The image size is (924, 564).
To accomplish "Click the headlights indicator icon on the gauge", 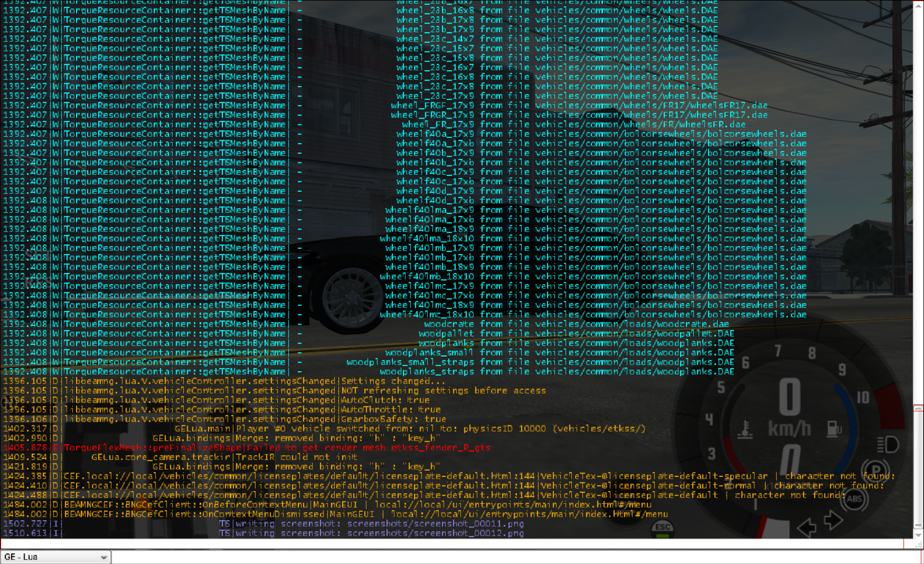I will pyautogui.click(x=888, y=444).
